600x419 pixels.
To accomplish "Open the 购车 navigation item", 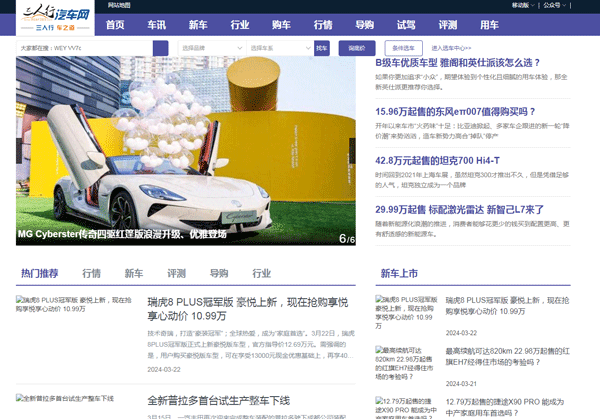I will (x=281, y=25).
